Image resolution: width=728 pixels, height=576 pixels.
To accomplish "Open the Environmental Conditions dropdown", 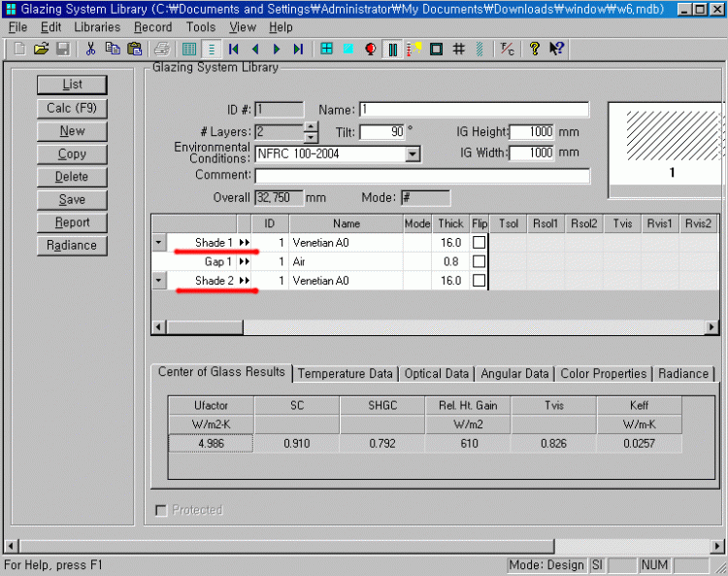I will coord(413,153).
